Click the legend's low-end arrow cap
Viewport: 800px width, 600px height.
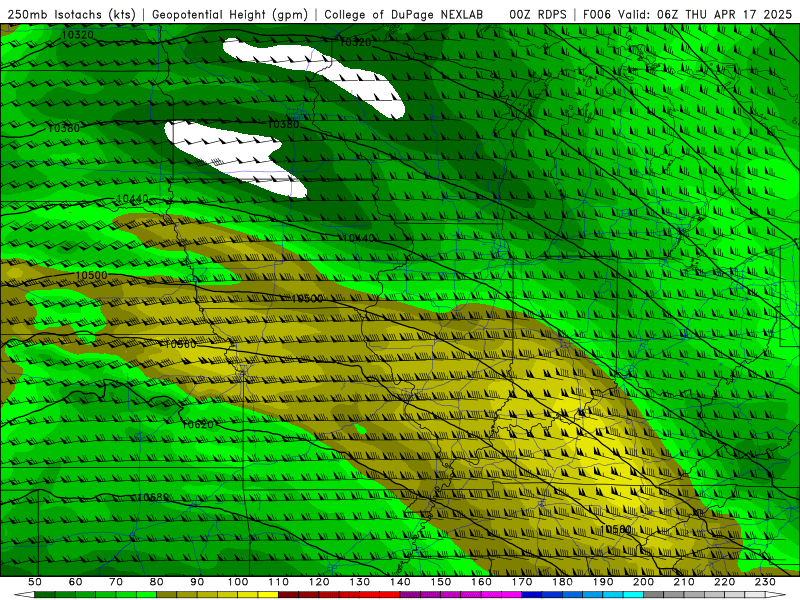tap(24, 594)
